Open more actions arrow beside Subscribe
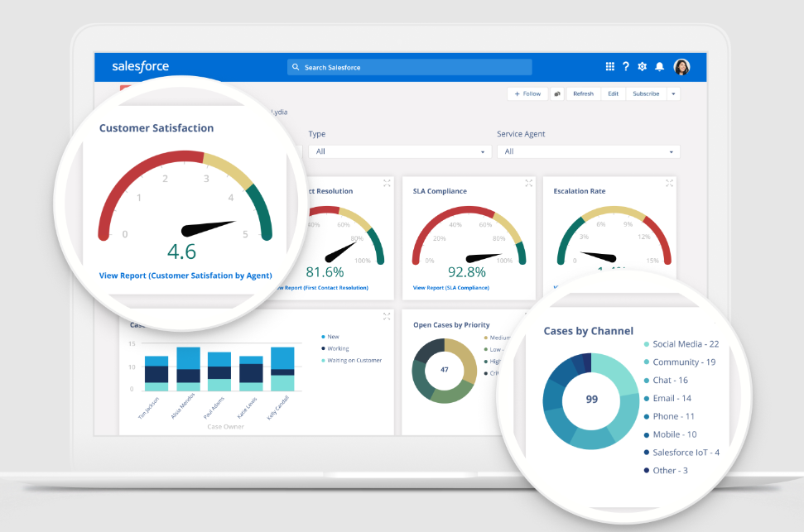804x532 pixels. (x=673, y=94)
